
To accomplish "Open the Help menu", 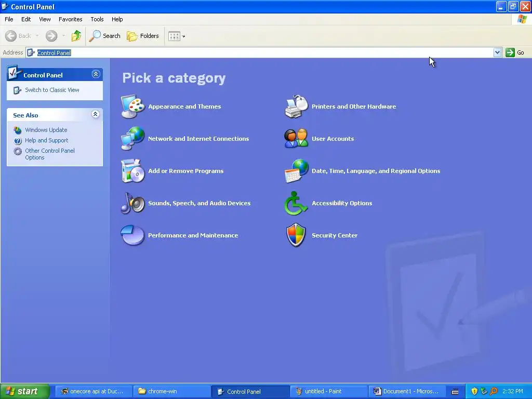I will coord(117,19).
